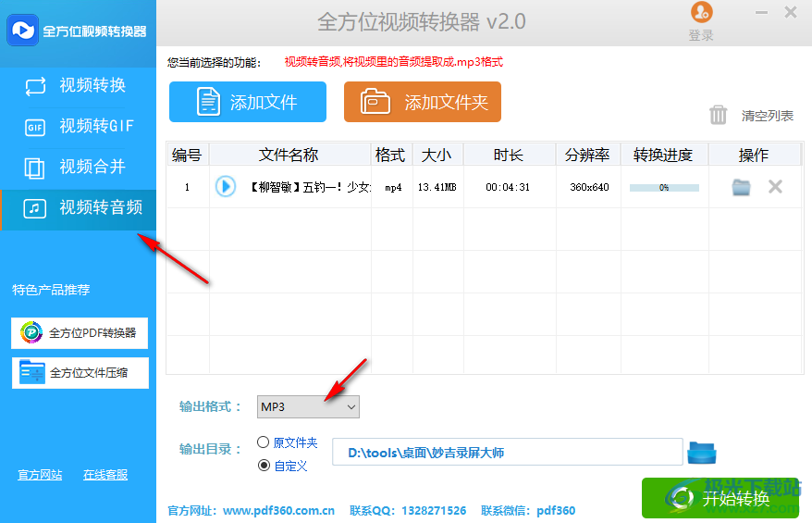Click the 格式 column header
The image size is (812, 523).
pos(391,155)
